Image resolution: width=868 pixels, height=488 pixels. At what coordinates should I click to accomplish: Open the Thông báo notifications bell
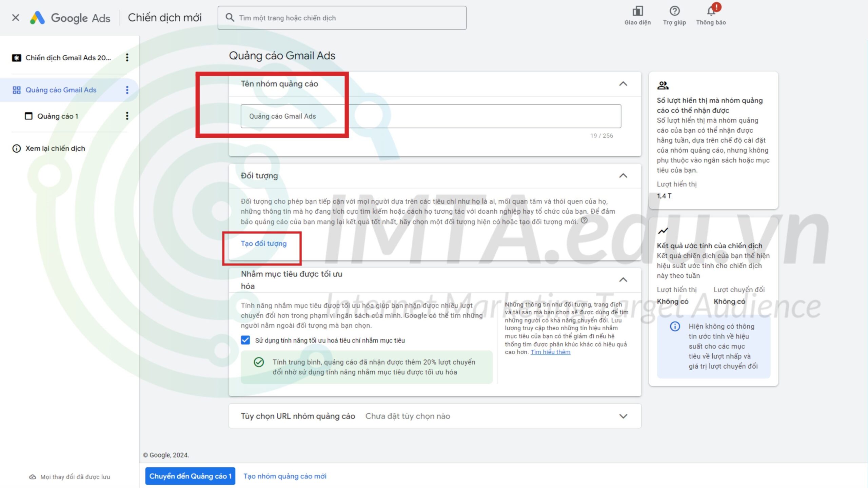711,11
